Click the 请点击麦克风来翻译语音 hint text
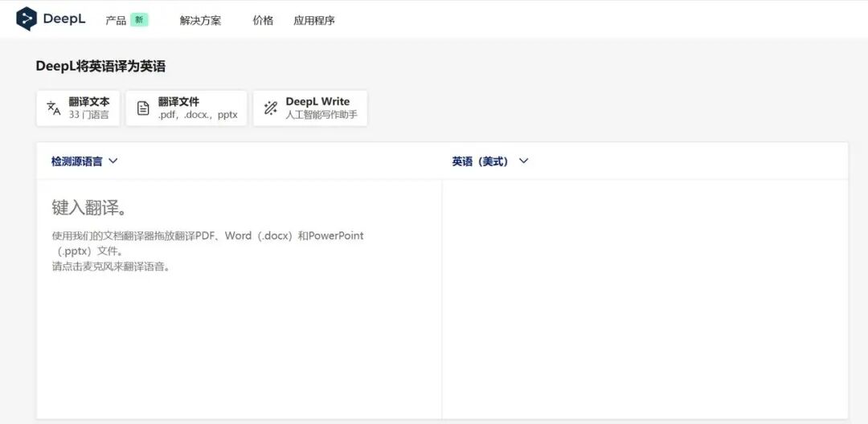The width and height of the screenshot is (868, 424). click(x=110, y=267)
